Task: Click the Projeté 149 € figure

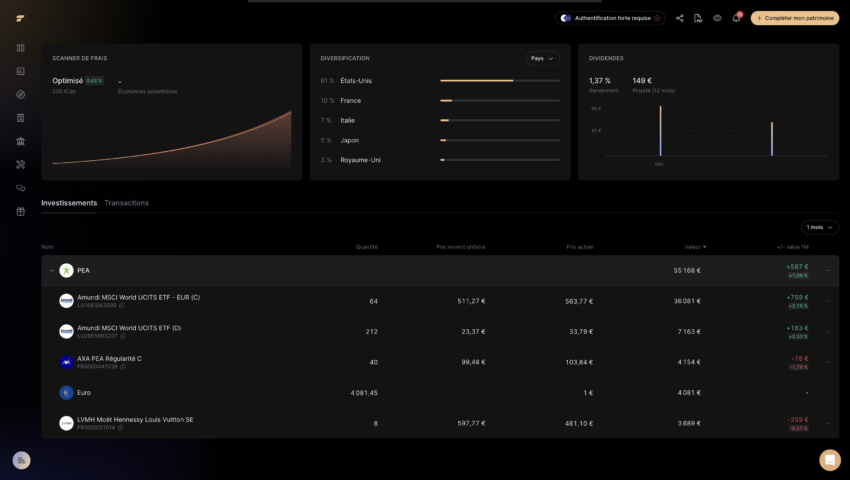Action: (642, 80)
